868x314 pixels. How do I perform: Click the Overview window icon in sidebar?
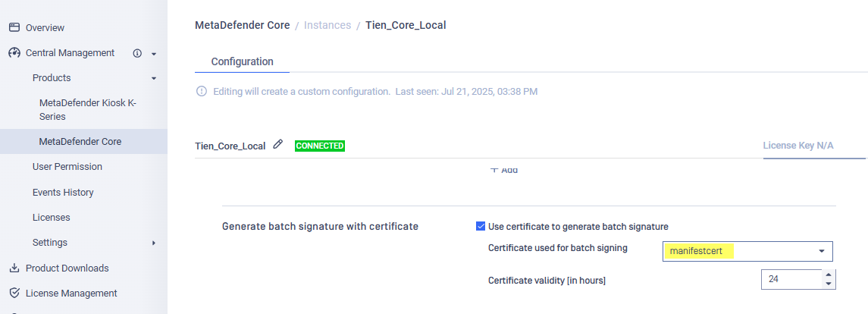tap(14, 27)
